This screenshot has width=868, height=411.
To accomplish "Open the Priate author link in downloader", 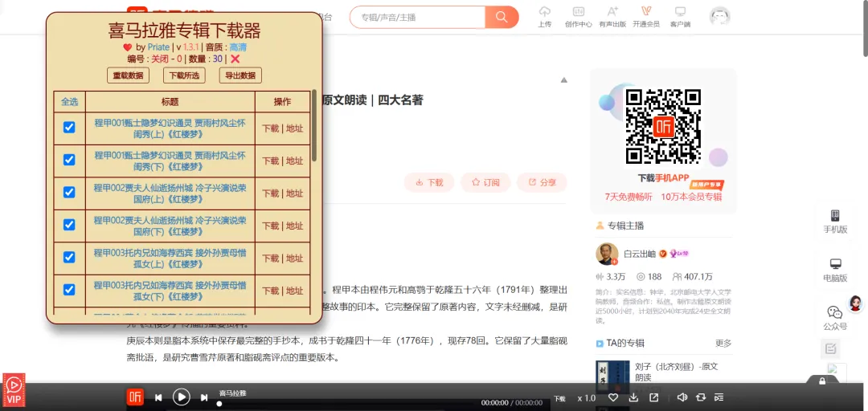I will [158, 47].
